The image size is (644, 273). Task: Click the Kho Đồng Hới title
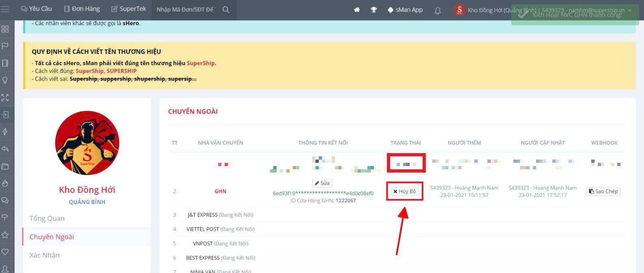click(87, 190)
